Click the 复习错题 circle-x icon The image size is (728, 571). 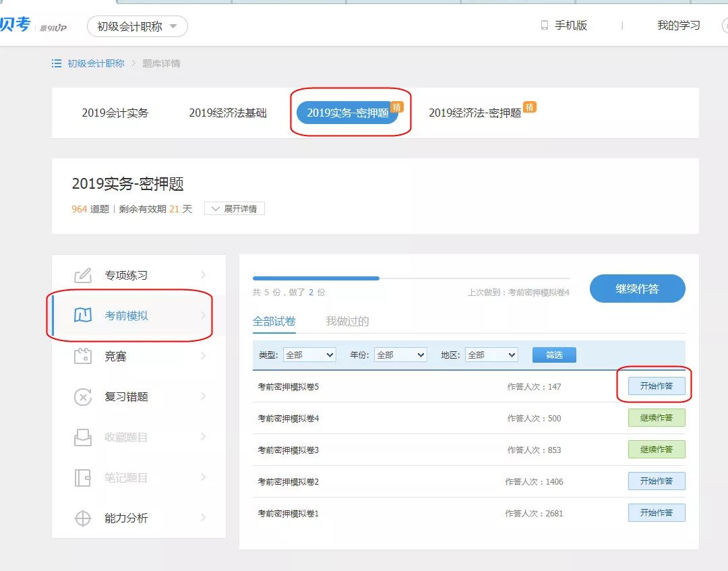[x=83, y=397]
